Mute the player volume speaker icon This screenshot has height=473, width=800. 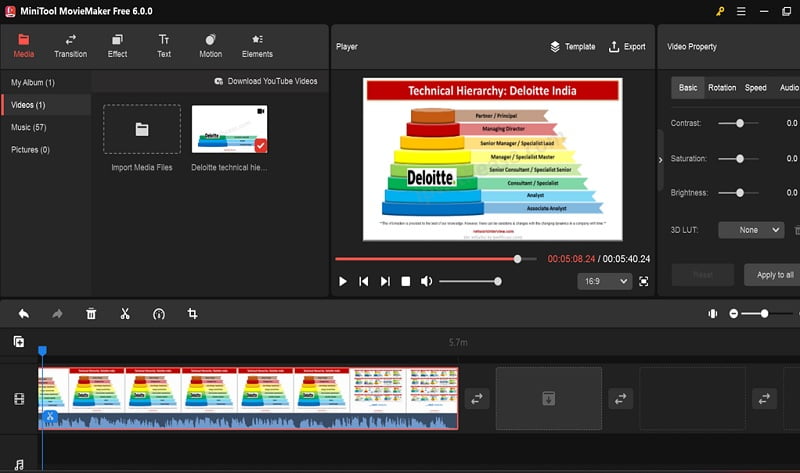coord(427,282)
